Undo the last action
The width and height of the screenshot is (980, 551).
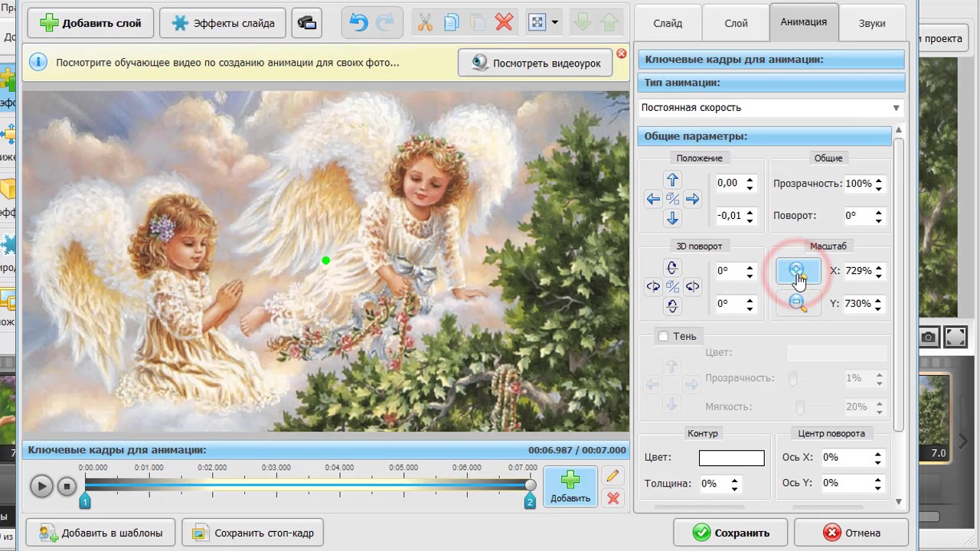(x=358, y=23)
